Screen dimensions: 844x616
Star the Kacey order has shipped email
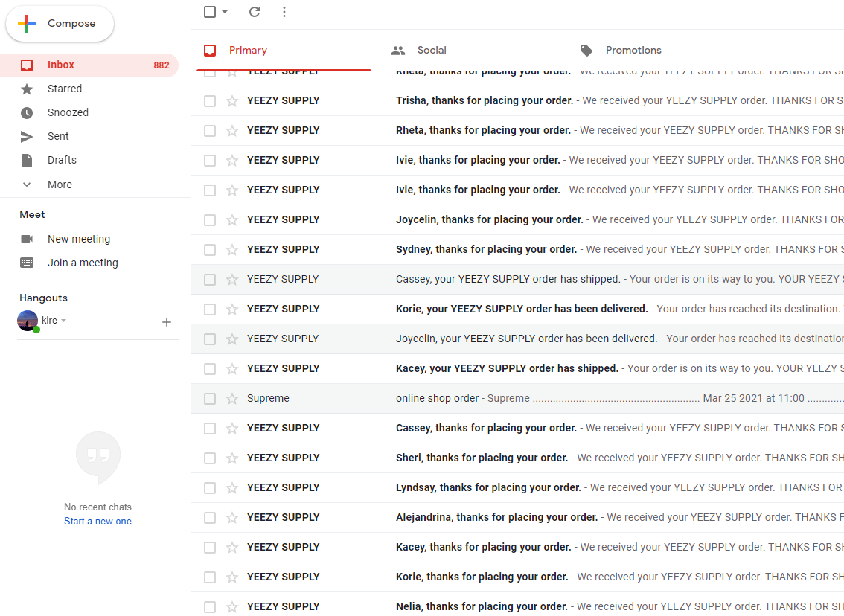pos(232,369)
